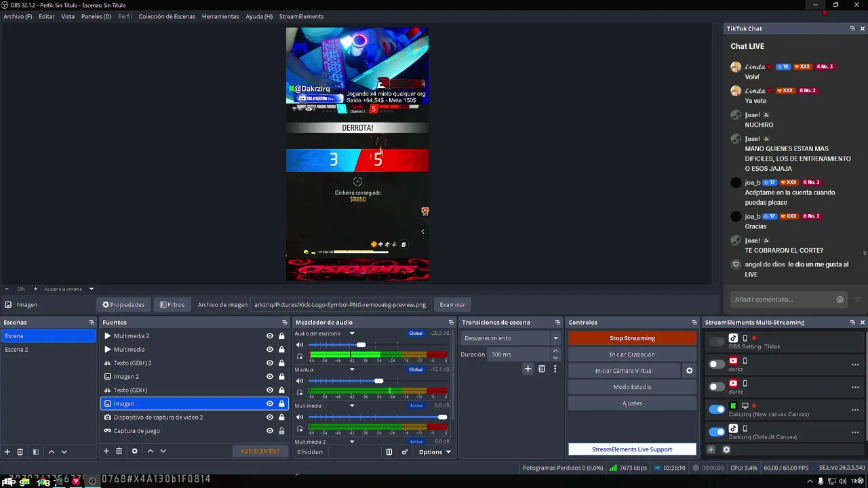Screen dimensions: 868x488
Task: Open StreamElements Multi-Streaming settings gear
Action: point(726,449)
